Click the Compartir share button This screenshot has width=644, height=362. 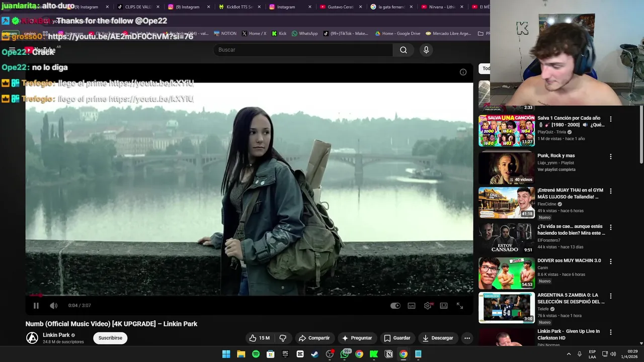(314, 338)
